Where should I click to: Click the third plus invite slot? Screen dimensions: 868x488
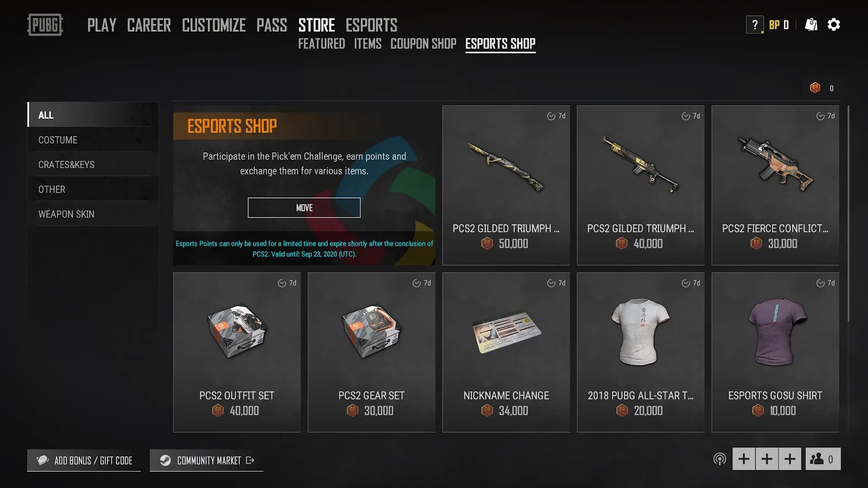(790, 459)
